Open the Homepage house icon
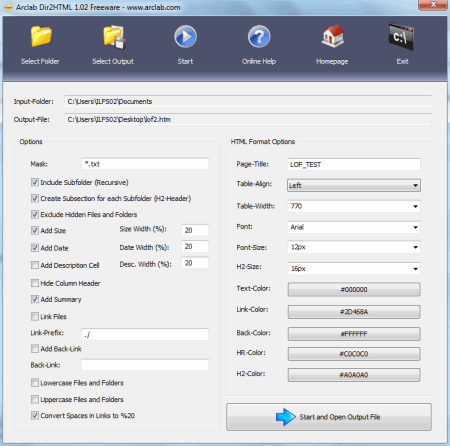Screen dimensions: 450x446 click(x=332, y=36)
